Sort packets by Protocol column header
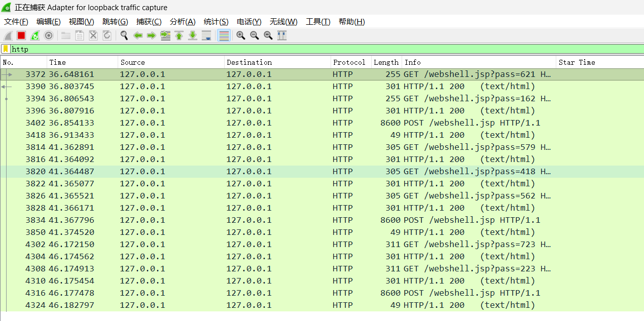Image resolution: width=644 pixels, height=321 pixels. coord(349,62)
